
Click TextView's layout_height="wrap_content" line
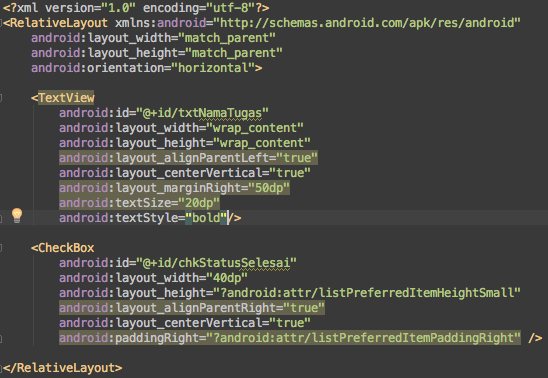point(185,143)
